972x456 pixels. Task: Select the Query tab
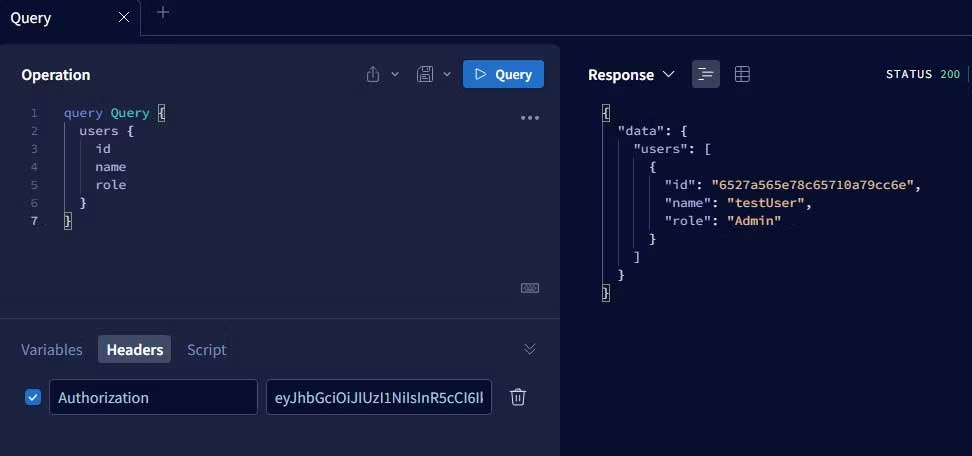coord(70,18)
